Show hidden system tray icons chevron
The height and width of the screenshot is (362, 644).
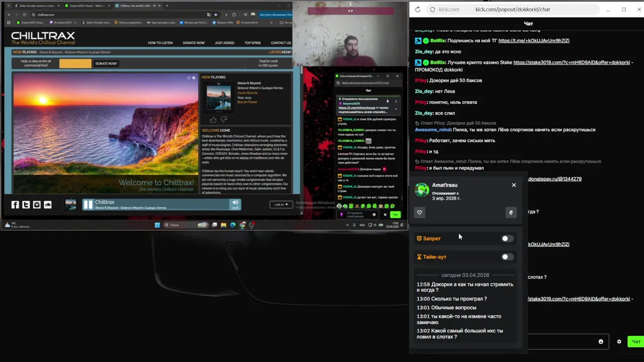[347, 225]
